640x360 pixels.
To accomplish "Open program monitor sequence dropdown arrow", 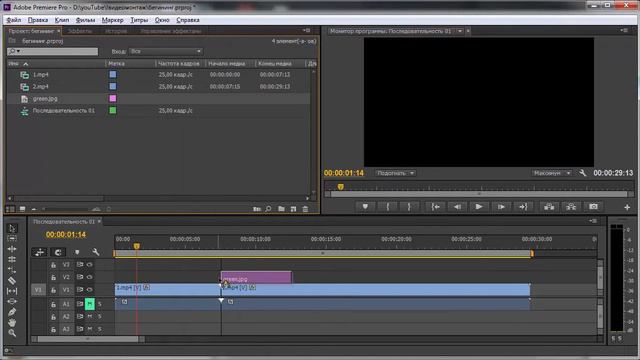I will (460, 31).
